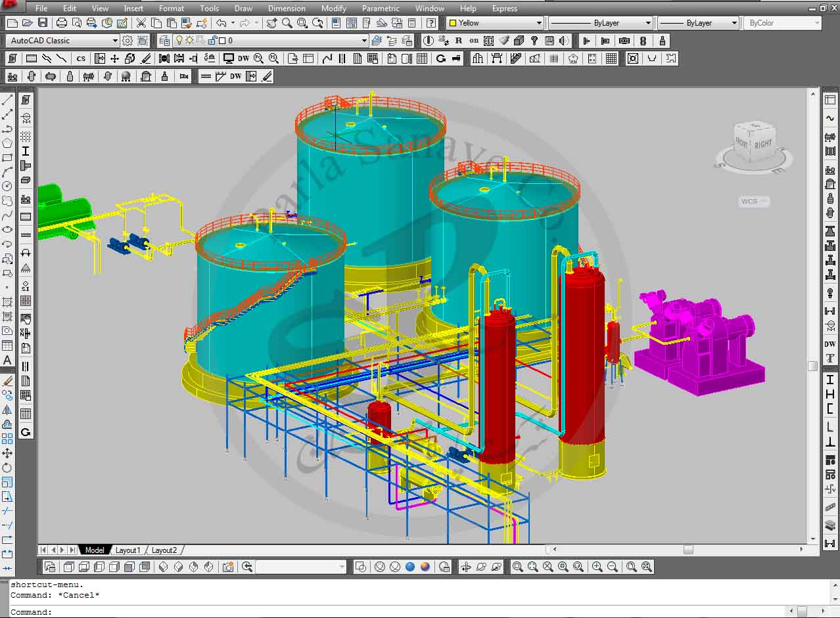Select the Line tool in Draw toolbar
The width and height of the screenshot is (840, 618).
tap(7, 100)
